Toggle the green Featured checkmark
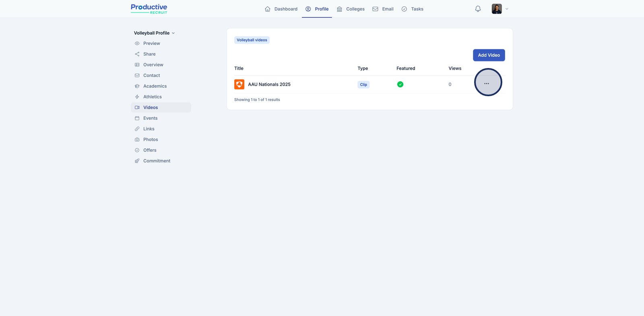Viewport: 644px width, 316px height. point(400,85)
